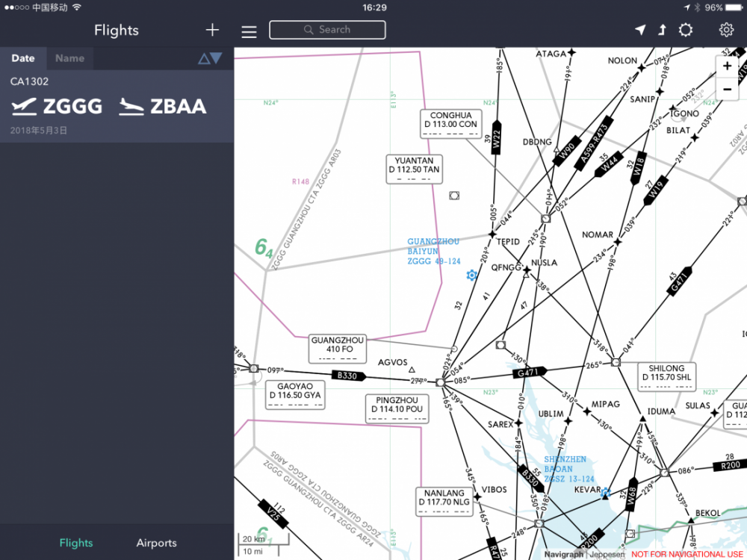Image resolution: width=747 pixels, height=560 pixels.
Task: Tap the MIPAG waypoint star
Action: 587,411
